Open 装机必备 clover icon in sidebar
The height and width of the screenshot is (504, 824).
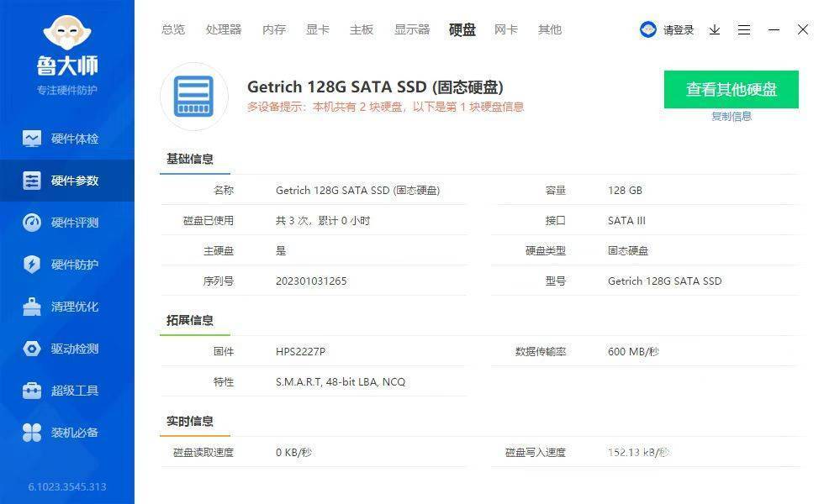(x=32, y=433)
